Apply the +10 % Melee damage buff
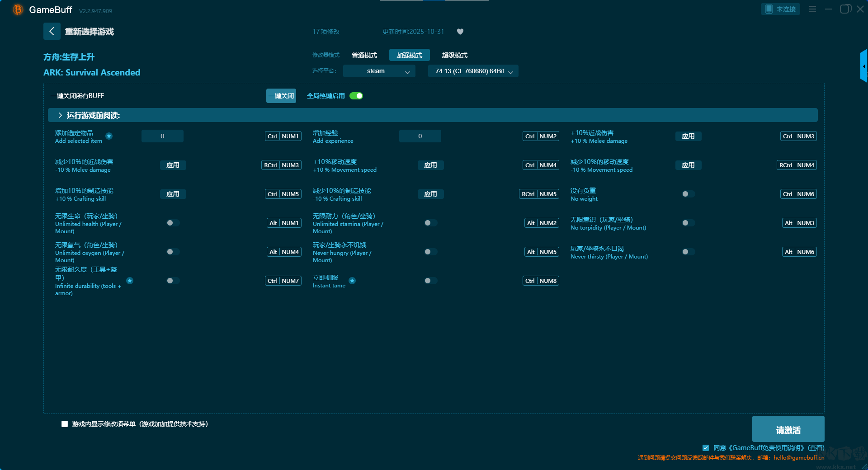This screenshot has width=868, height=470. 689,136
